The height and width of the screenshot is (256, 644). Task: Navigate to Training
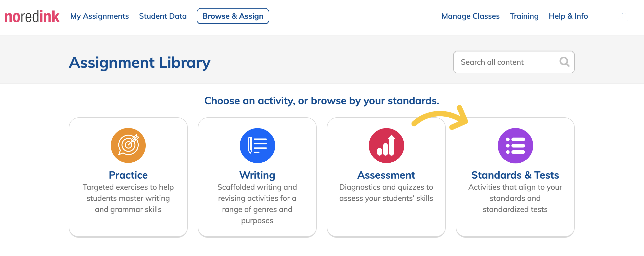pos(524,16)
